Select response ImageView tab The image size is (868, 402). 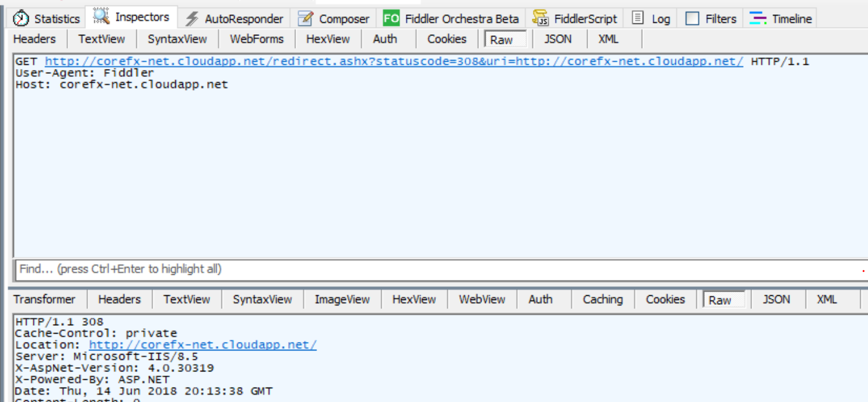coord(342,299)
